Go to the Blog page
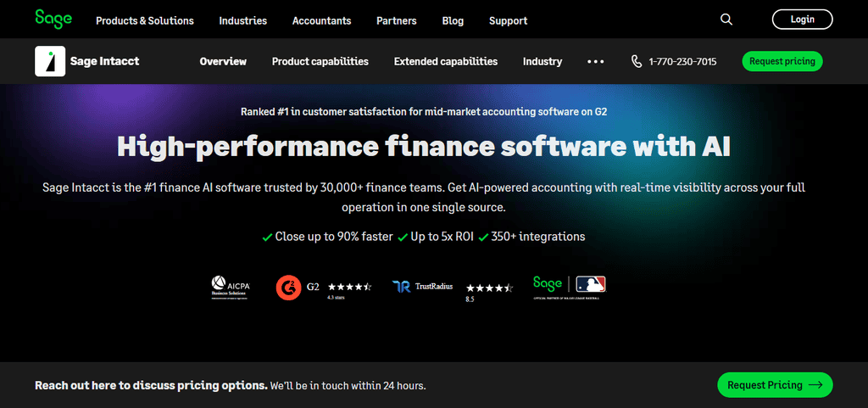Viewport: 868px width, 408px height. pos(453,20)
